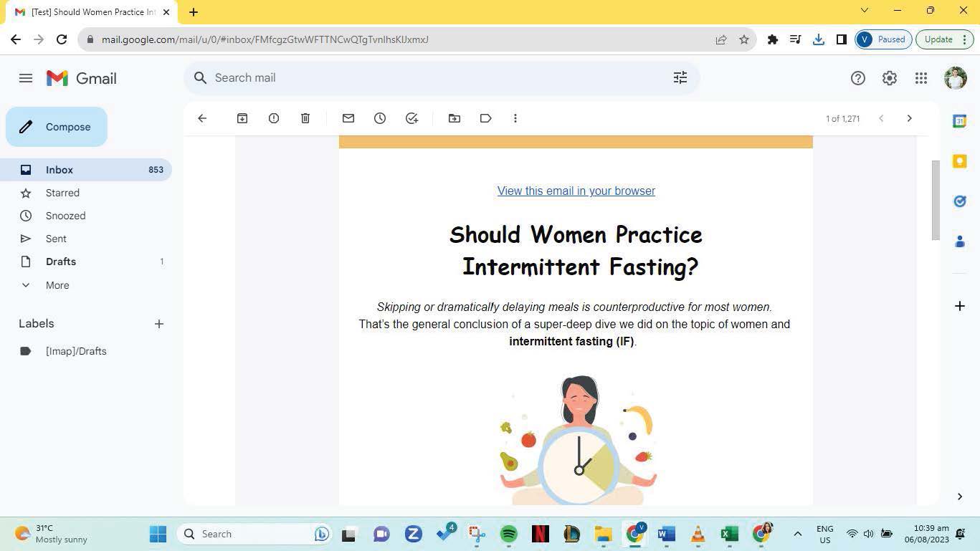The height and width of the screenshot is (551, 980).
Task: Open the Google Account profile picture
Action: pos(956,78)
